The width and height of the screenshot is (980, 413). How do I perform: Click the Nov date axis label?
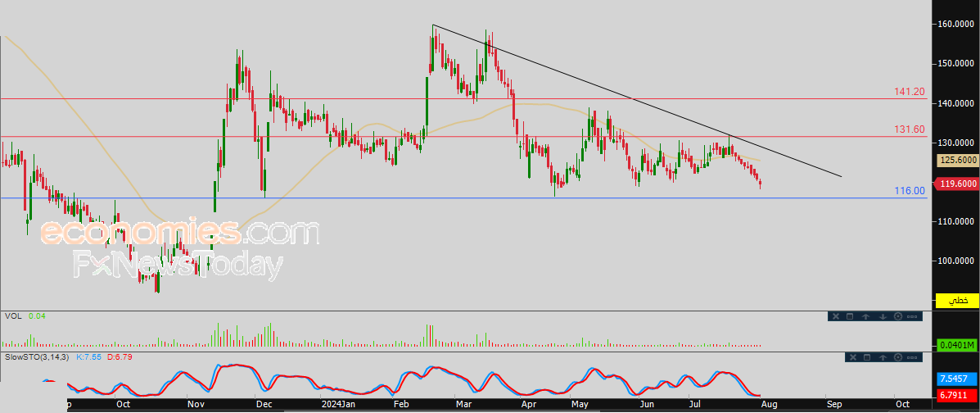[197, 405]
